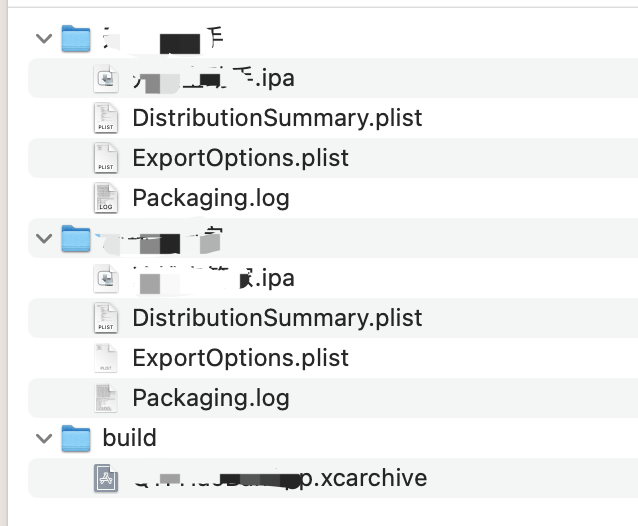Click the build folder icon
This screenshot has width=638, height=526.
76,438
